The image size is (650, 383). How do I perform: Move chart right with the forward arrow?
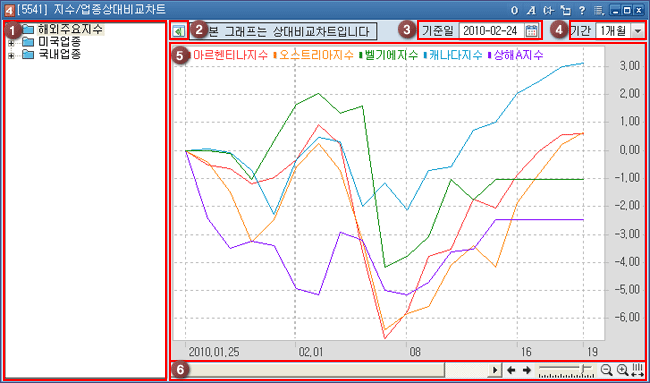tap(526, 370)
